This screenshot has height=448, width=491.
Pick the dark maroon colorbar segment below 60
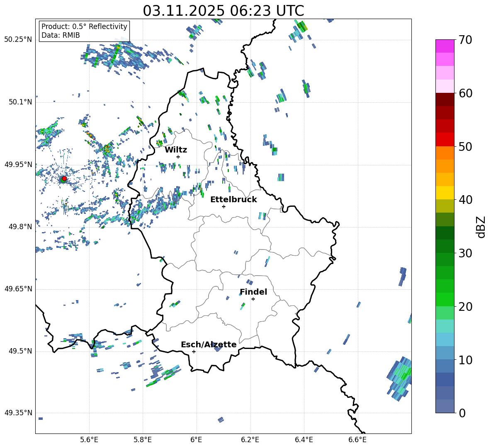click(445, 99)
